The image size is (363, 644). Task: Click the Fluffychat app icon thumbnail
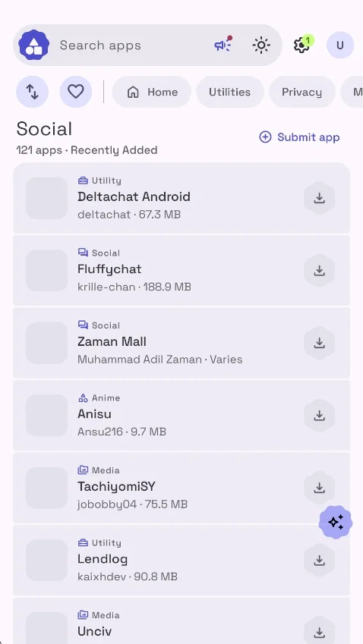click(47, 271)
